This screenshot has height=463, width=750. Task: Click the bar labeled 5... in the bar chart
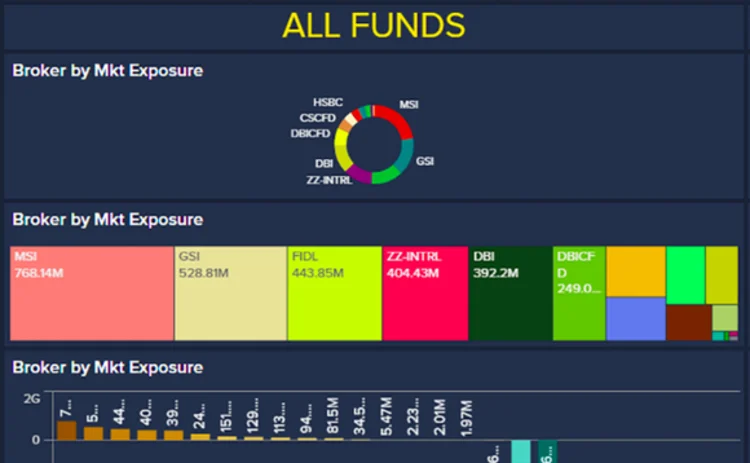tap(93, 433)
